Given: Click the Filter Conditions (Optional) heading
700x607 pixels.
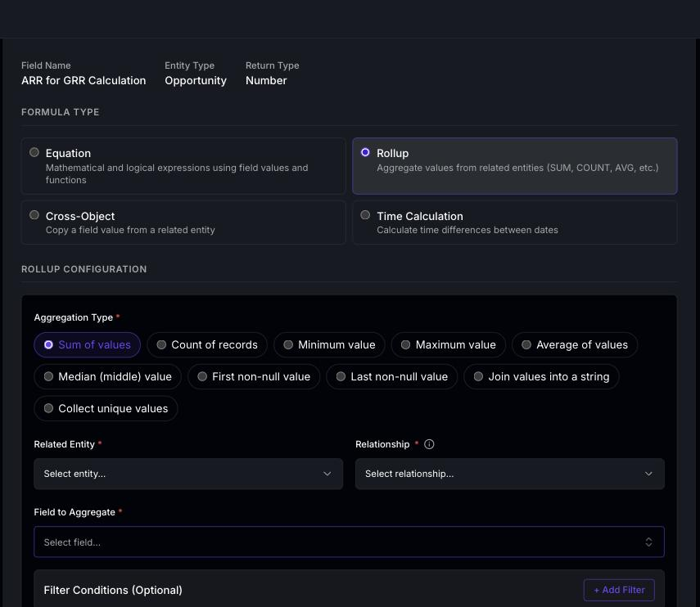Looking at the screenshot, I should [x=113, y=590].
